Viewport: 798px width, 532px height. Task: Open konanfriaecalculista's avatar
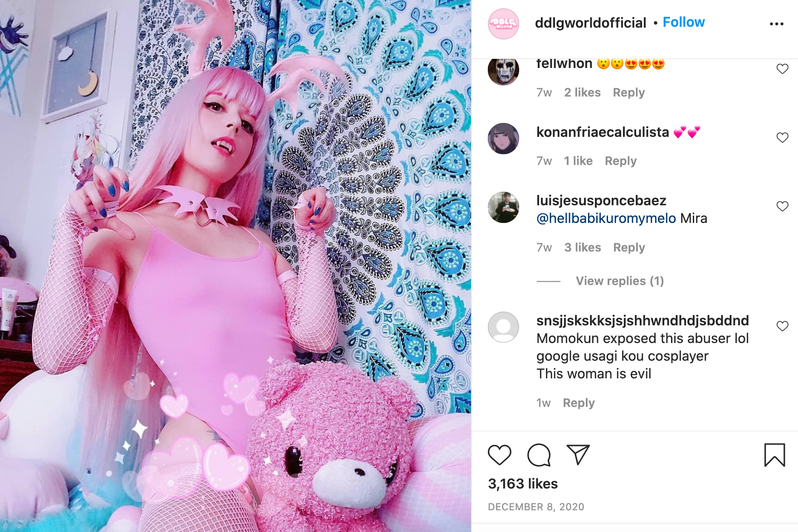pyautogui.click(x=503, y=138)
